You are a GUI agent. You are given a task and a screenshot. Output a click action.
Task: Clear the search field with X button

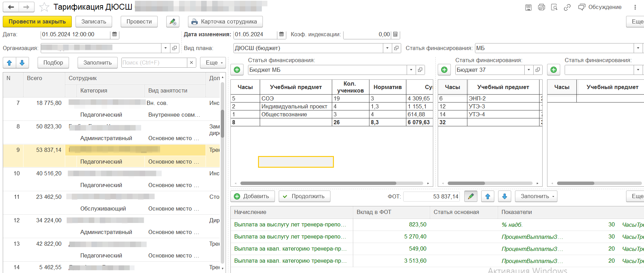coord(191,63)
